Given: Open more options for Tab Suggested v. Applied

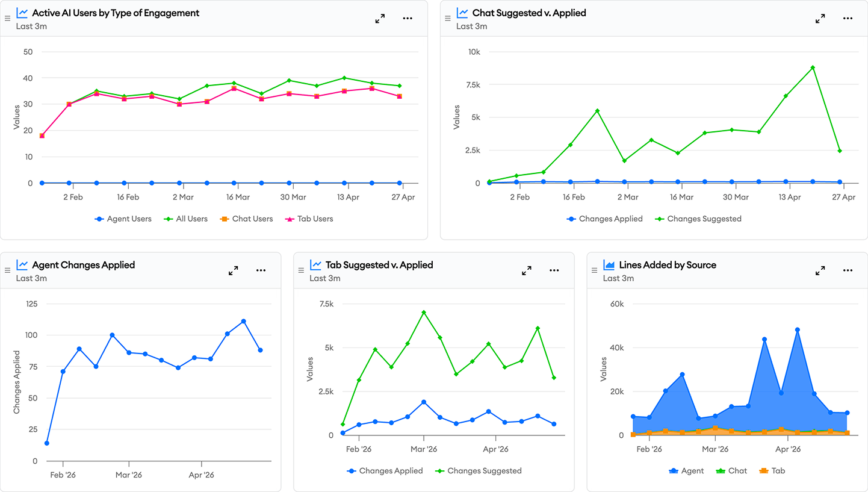Looking at the screenshot, I should tap(554, 271).
